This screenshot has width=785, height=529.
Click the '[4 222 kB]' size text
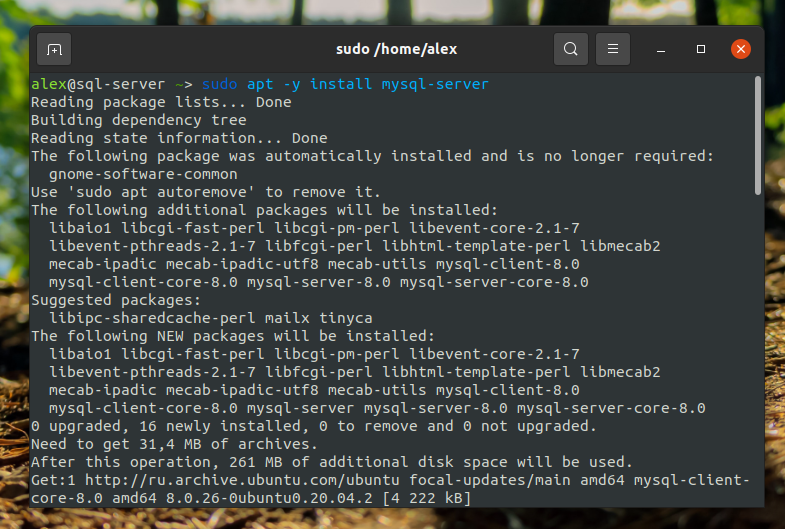click(x=427, y=498)
